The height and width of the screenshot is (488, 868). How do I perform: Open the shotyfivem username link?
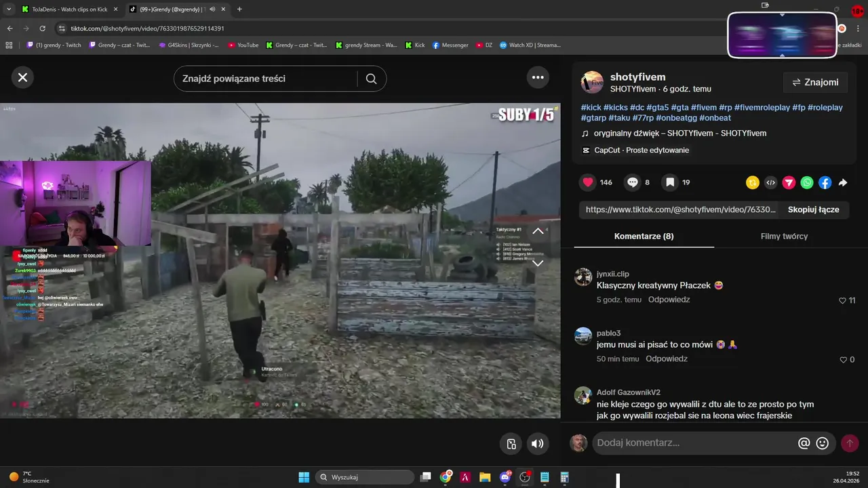point(637,77)
